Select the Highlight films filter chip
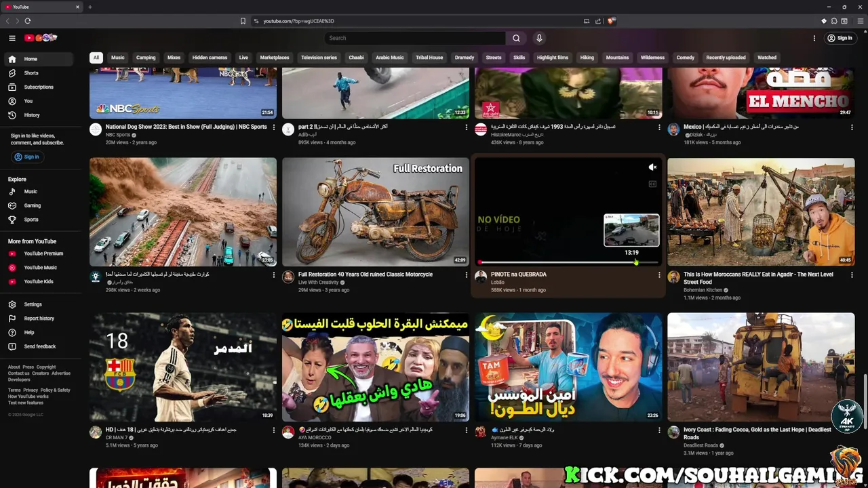The height and width of the screenshot is (488, 868). (553, 58)
